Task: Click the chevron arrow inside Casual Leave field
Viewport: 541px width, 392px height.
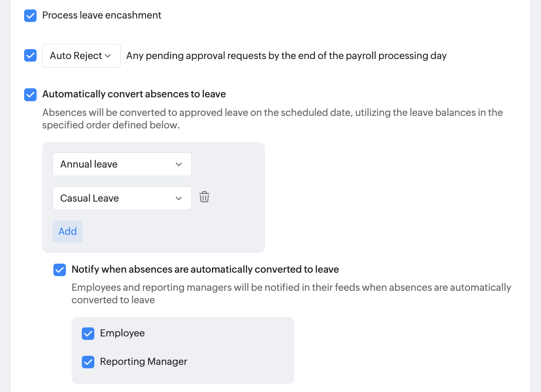Action: 179,198
